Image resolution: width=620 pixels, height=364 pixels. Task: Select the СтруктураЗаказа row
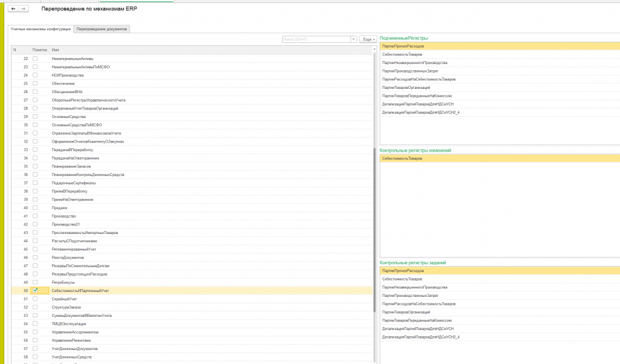pos(192,307)
